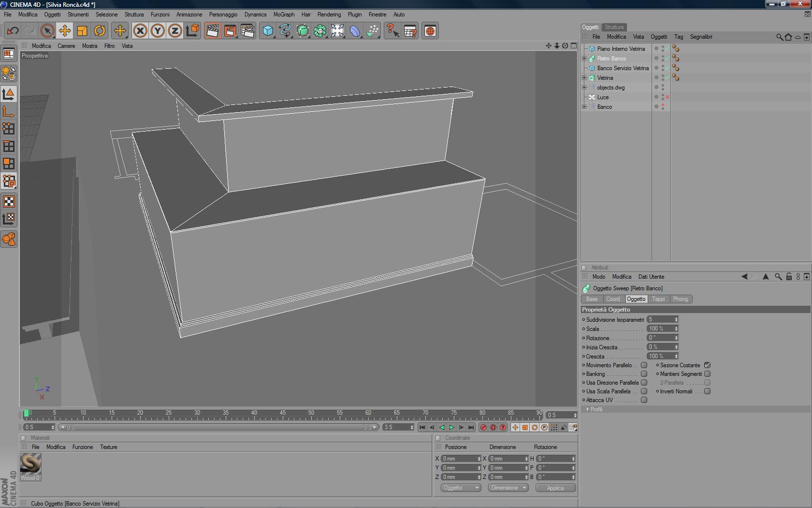This screenshot has height=508, width=812.
Task: Open the Animazione menu
Action: pyautogui.click(x=189, y=15)
